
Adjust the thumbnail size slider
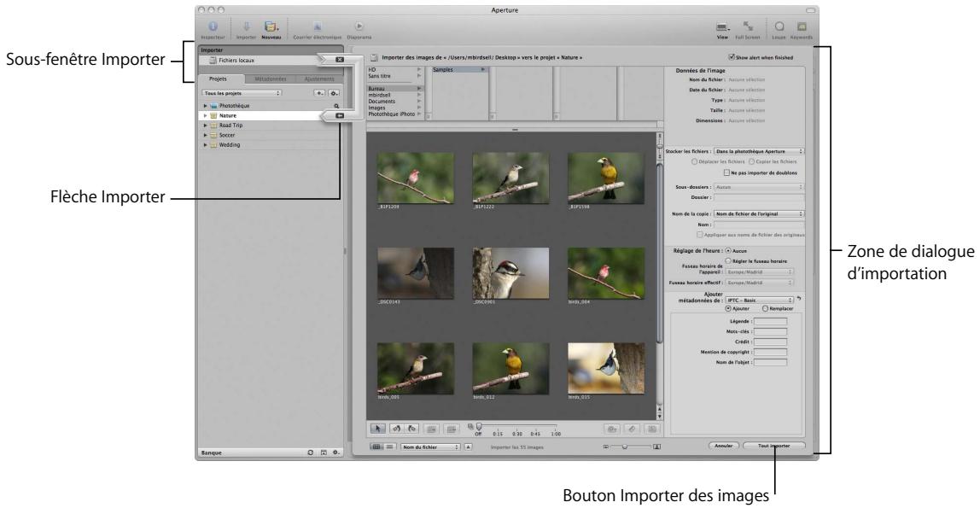point(624,447)
